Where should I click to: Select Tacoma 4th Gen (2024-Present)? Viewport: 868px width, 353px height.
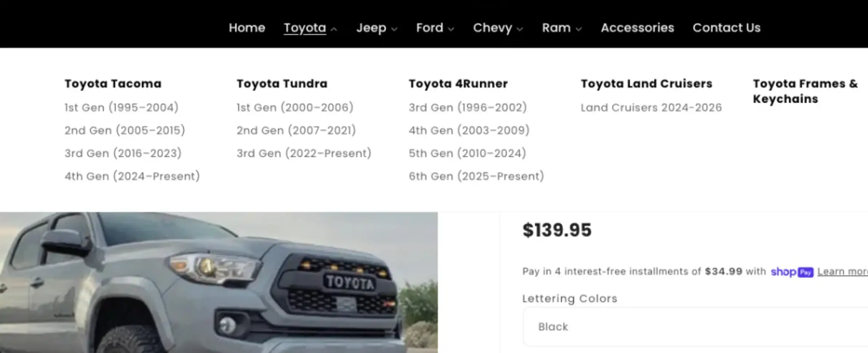(x=132, y=176)
